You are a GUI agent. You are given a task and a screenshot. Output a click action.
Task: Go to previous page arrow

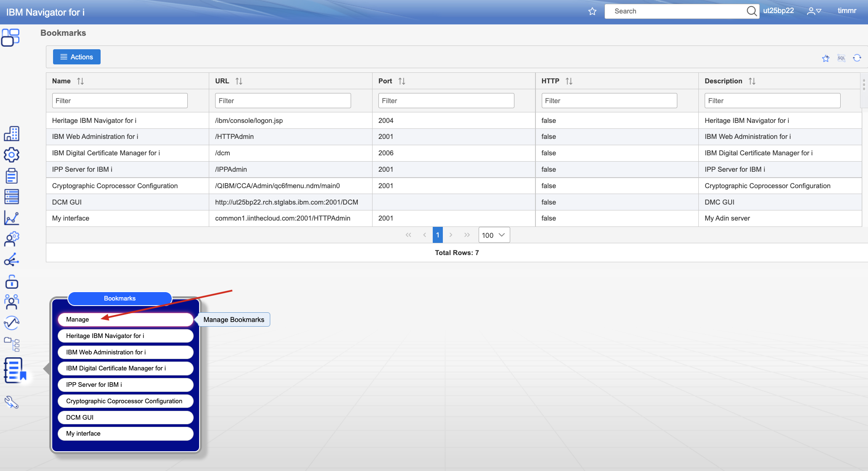[424, 235]
